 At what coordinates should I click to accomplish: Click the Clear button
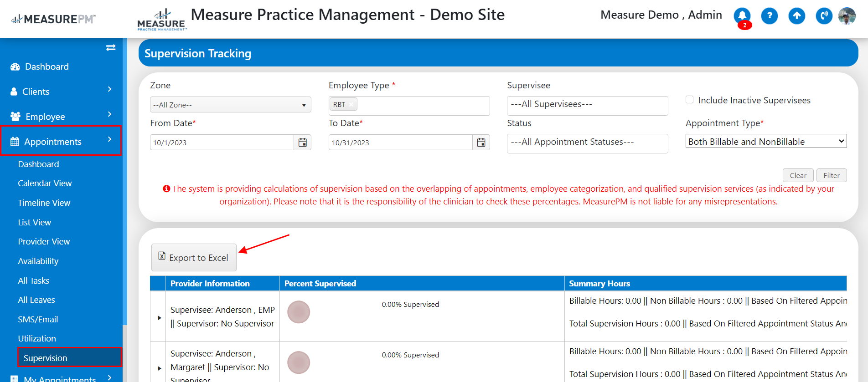798,175
